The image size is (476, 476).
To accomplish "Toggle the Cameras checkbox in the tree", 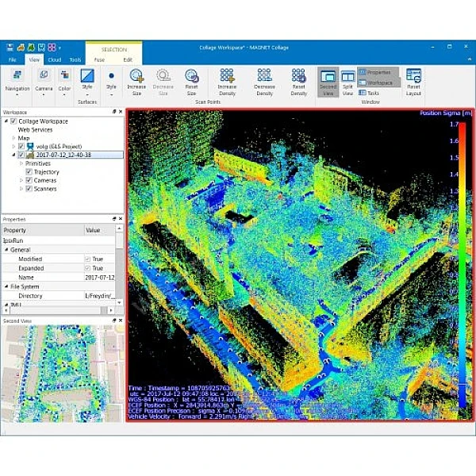I will click(x=29, y=180).
